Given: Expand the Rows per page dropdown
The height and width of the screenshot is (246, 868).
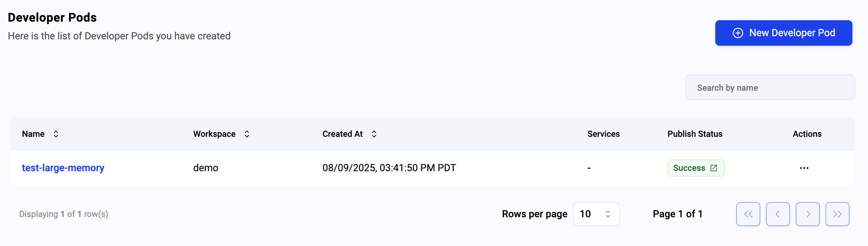Looking at the screenshot, I should coord(596,214).
